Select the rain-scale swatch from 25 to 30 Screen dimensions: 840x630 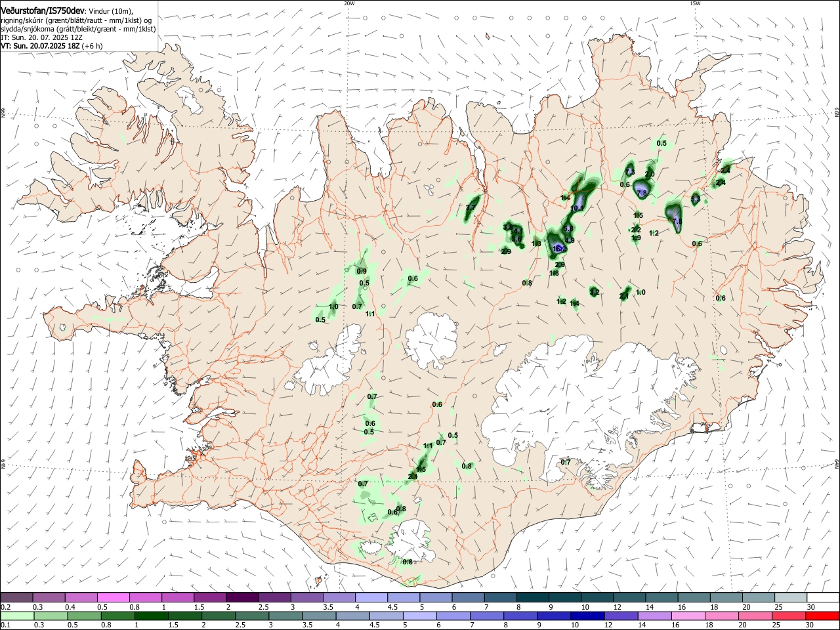point(790,616)
